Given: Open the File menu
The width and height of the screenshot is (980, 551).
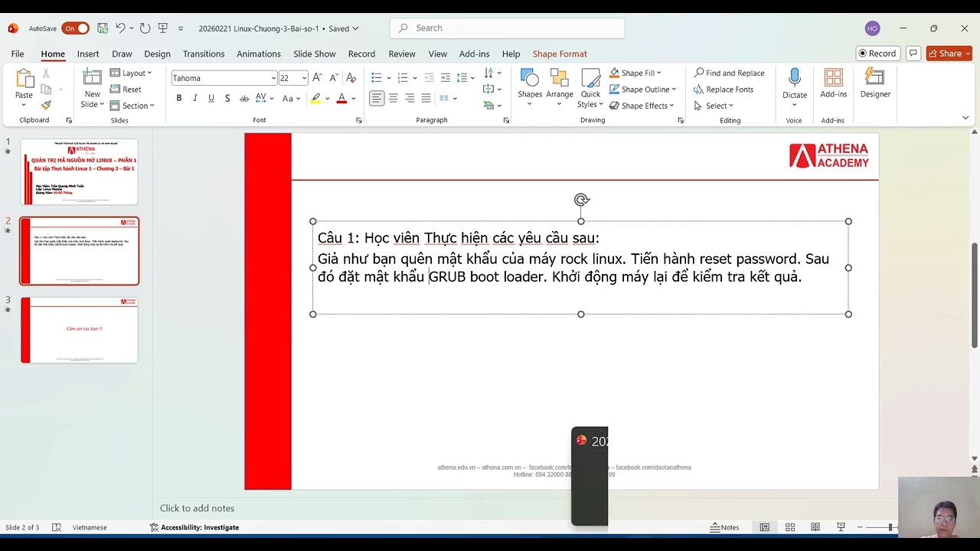Looking at the screenshot, I should tap(18, 54).
